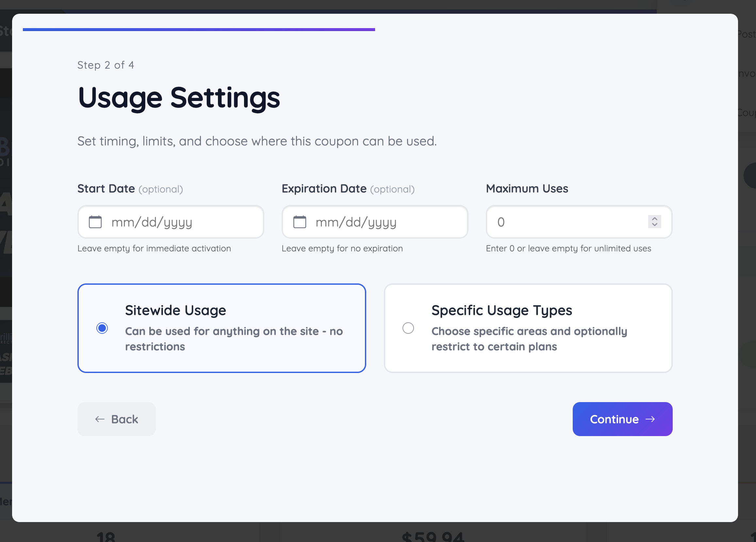Click the up arrow on Maximum Uses
Viewport: 756px width, 542px height.
(654, 219)
